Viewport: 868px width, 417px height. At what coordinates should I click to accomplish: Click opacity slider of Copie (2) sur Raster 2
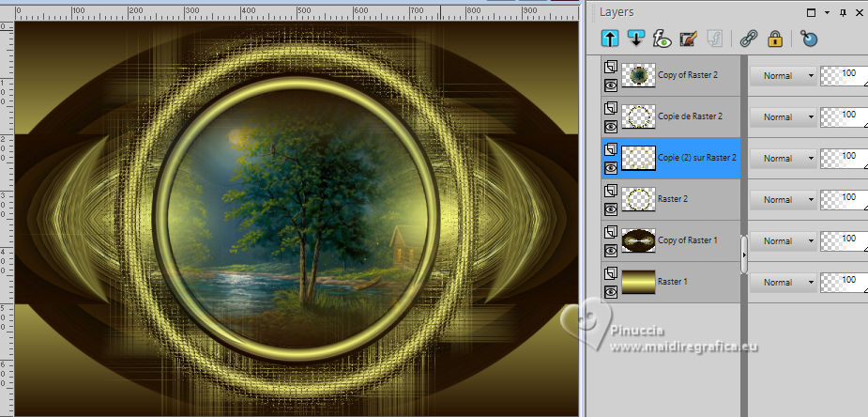pos(844,159)
